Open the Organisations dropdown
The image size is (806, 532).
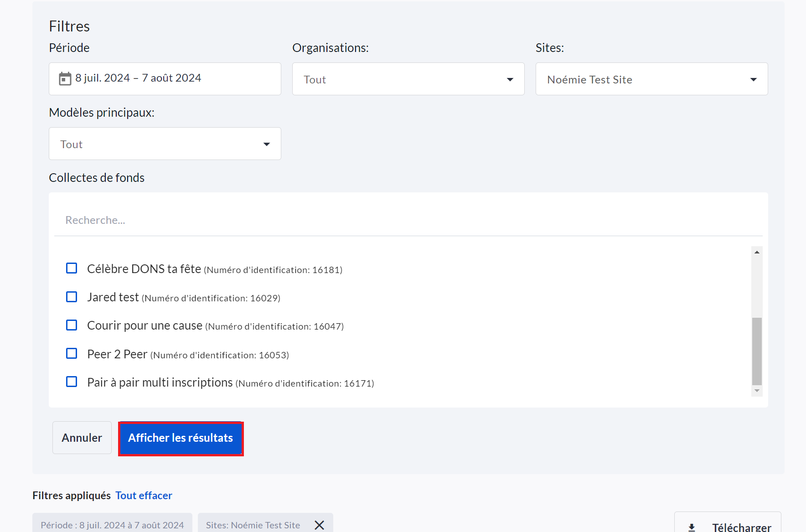pyautogui.click(x=408, y=79)
